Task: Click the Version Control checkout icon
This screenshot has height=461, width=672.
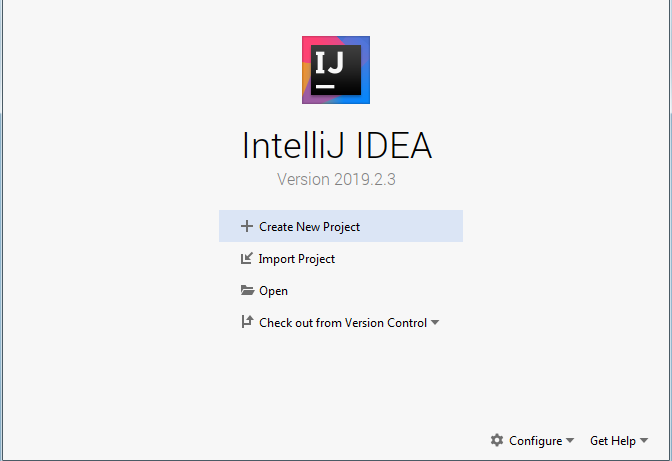Action: 247,322
